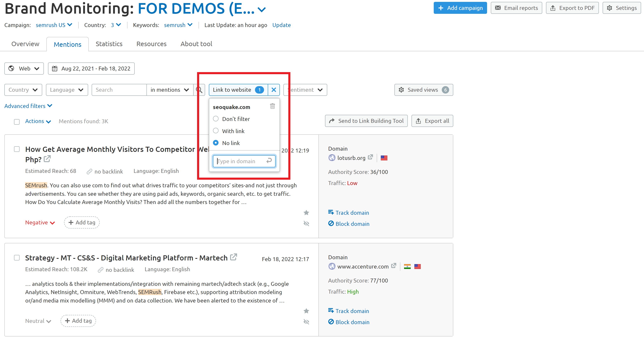The height and width of the screenshot is (340, 644).
Task: Hide the accenture.com mention (crossed eye)
Action: point(306,322)
